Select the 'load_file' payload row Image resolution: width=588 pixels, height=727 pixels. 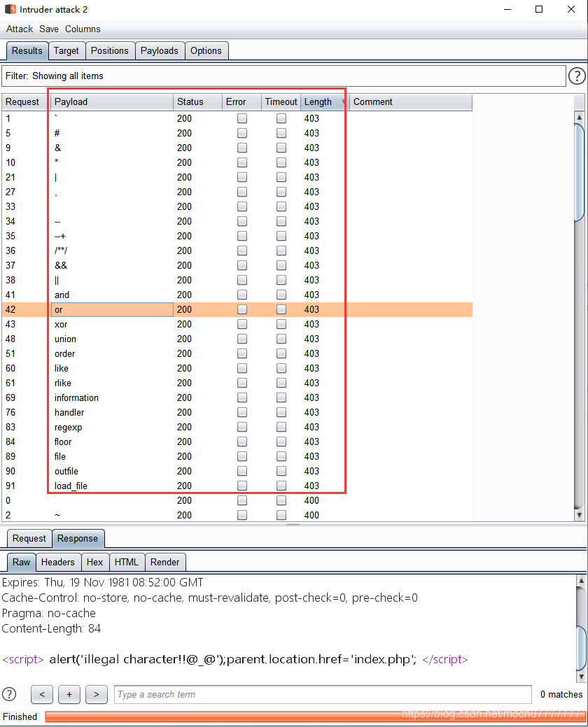click(237, 486)
